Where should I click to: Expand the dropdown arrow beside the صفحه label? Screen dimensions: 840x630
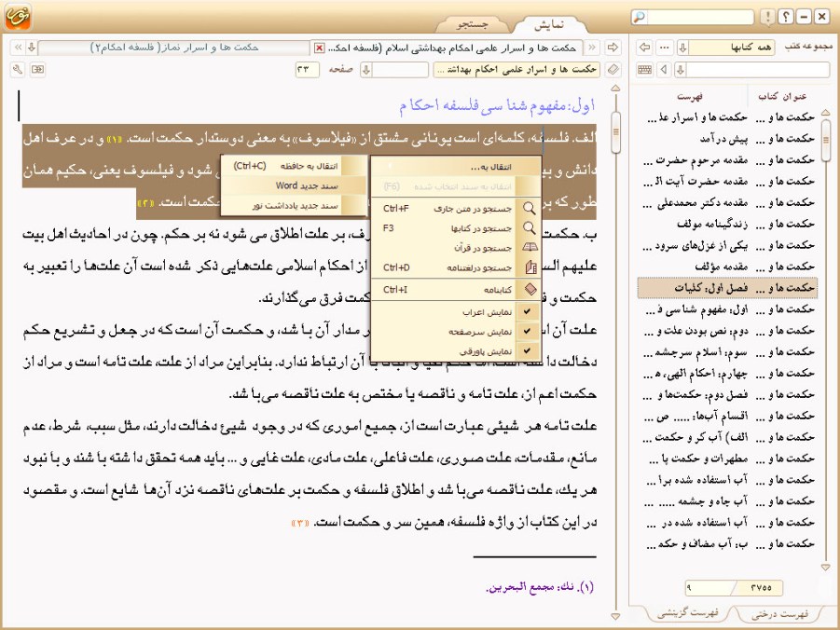pyautogui.click(x=365, y=70)
